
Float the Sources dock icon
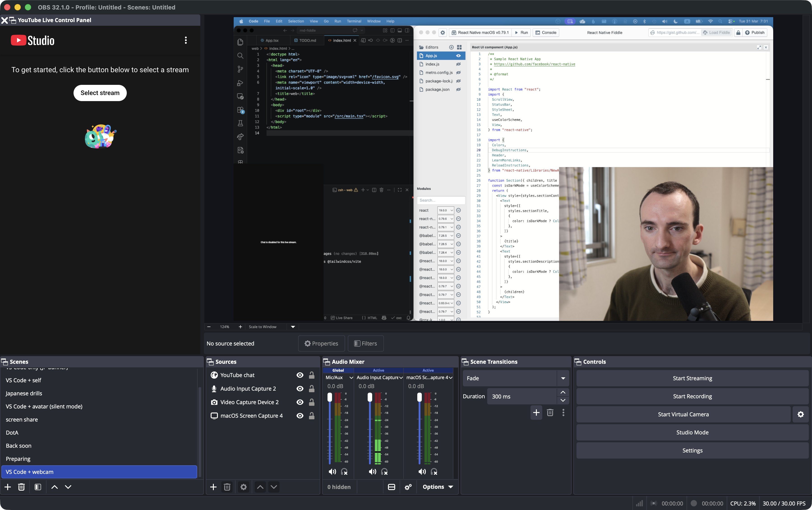(210, 362)
